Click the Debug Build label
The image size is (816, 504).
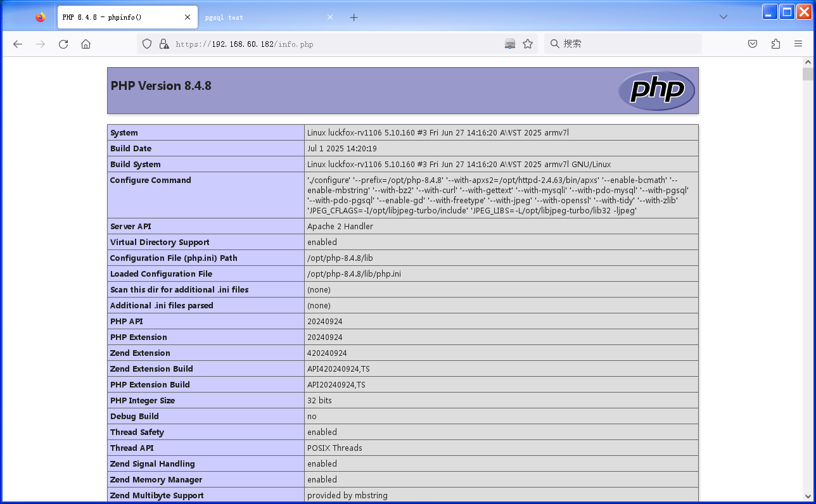pyautogui.click(x=134, y=416)
